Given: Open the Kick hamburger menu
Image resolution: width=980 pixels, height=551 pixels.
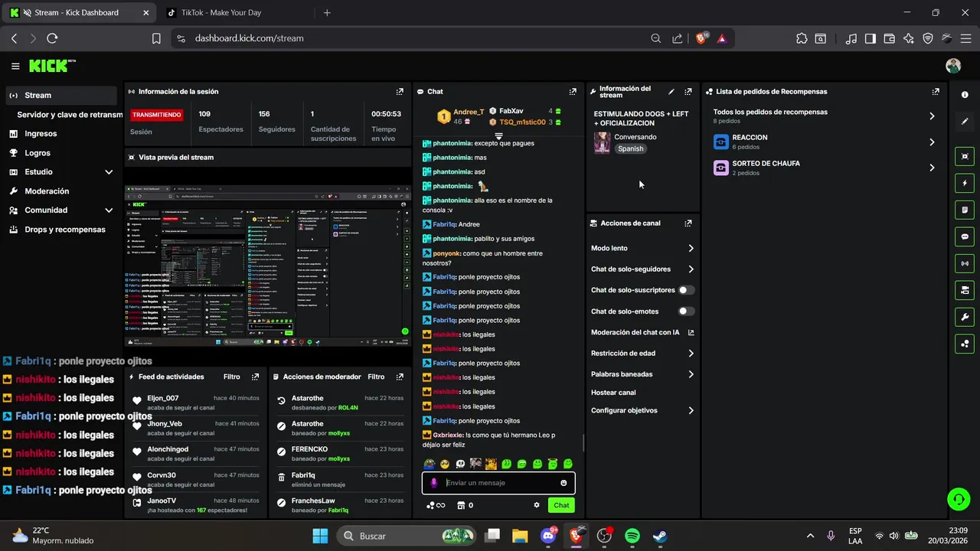Looking at the screenshot, I should tap(15, 67).
